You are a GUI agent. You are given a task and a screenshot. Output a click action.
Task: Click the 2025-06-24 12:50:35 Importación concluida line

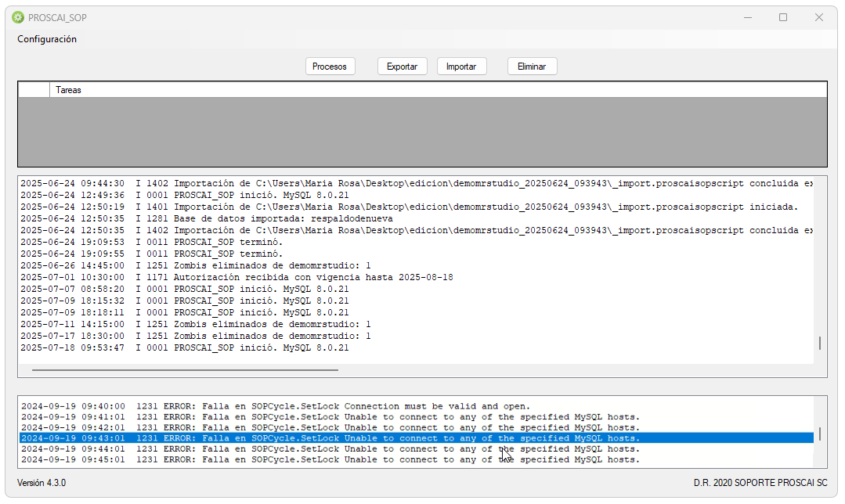(x=417, y=230)
